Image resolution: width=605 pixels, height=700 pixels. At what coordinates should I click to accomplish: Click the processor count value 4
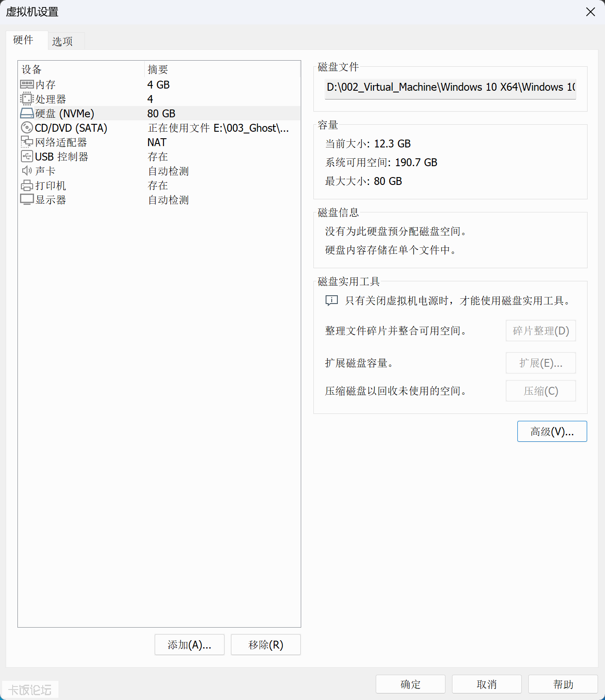click(x=150, y=99)
